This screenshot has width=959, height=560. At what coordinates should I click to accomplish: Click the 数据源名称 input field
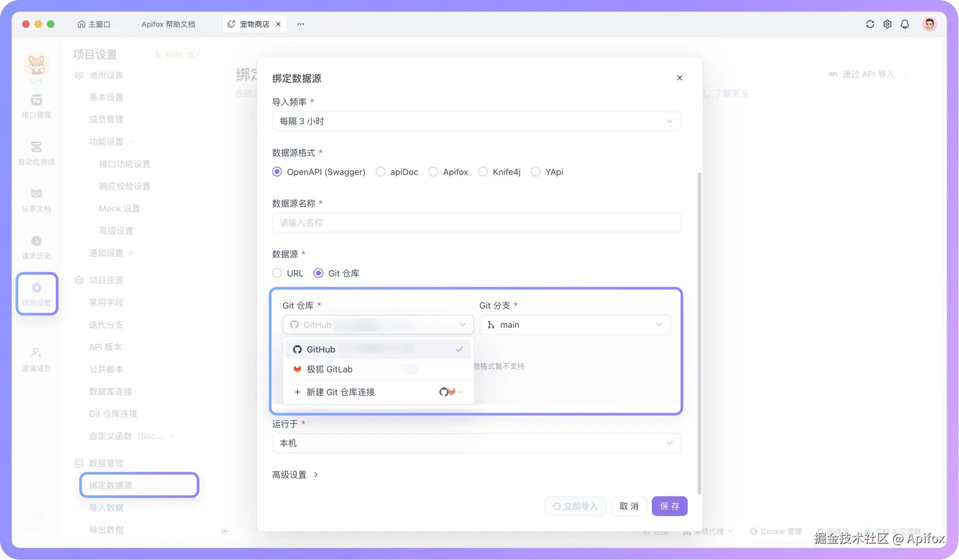(476, 223)
